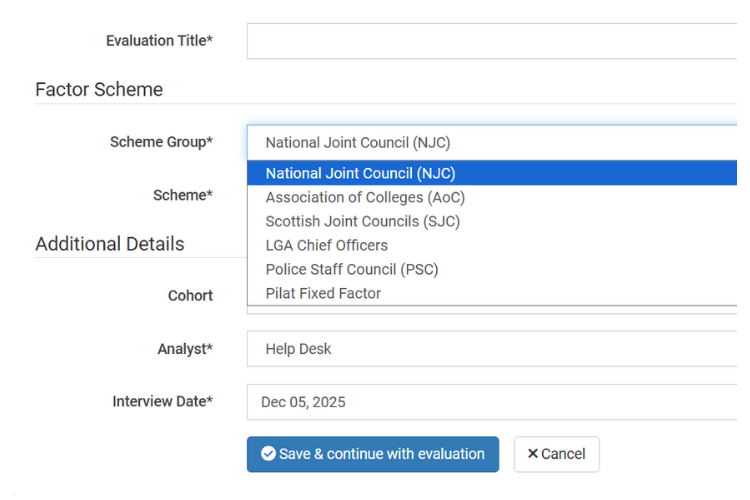Click the Interview Date label
This screenshot has height=500, width=750.
[x=162, y=401]
